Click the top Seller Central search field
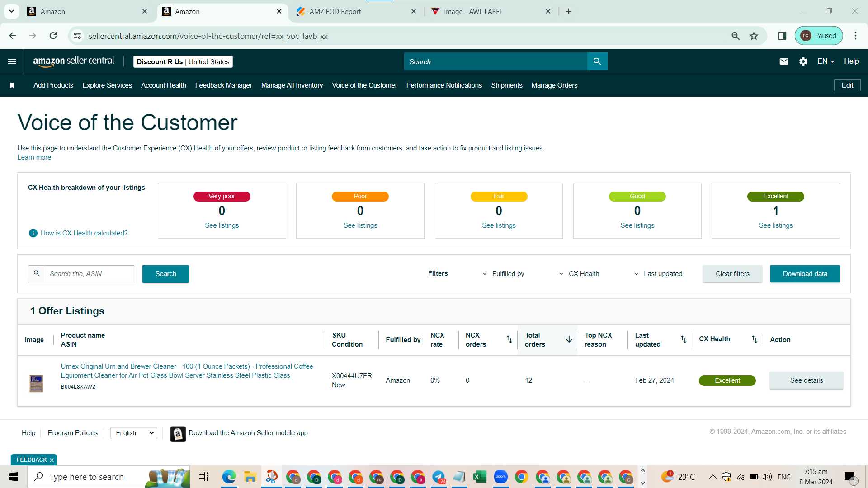 [495, 61]
